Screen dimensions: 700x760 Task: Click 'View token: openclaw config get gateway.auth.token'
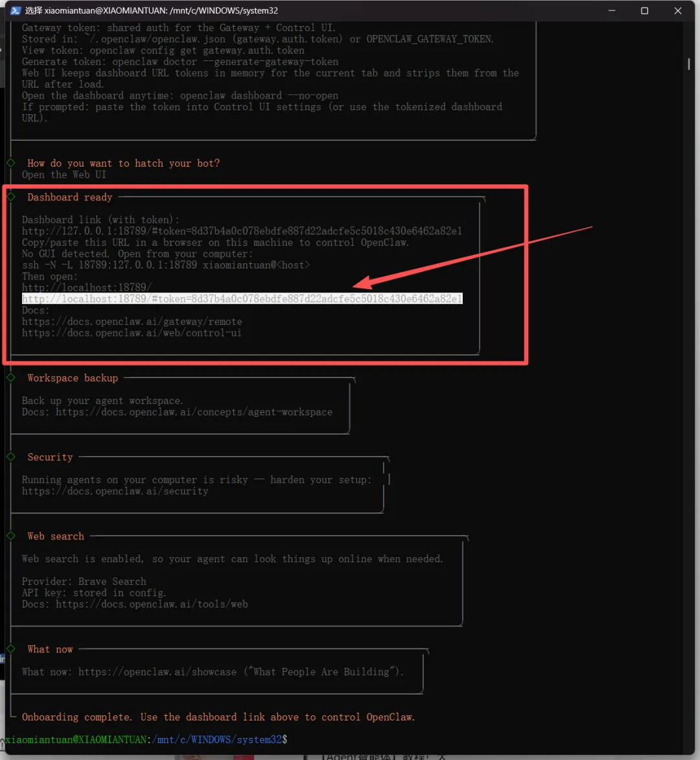(163, 51)
